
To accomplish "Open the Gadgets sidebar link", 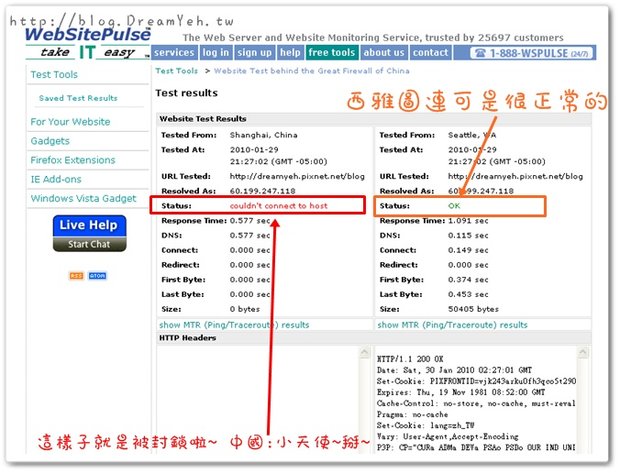I will click(50, 141).
